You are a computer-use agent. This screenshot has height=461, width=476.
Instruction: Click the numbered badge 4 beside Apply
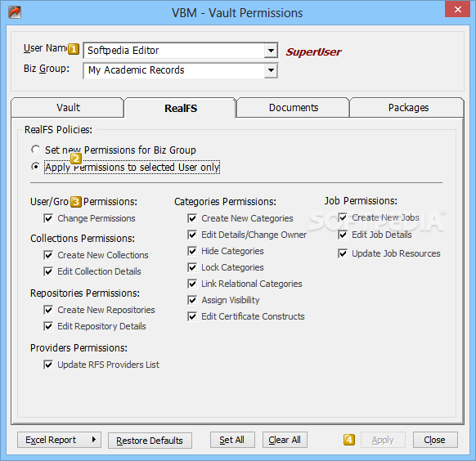click(349, 440)
